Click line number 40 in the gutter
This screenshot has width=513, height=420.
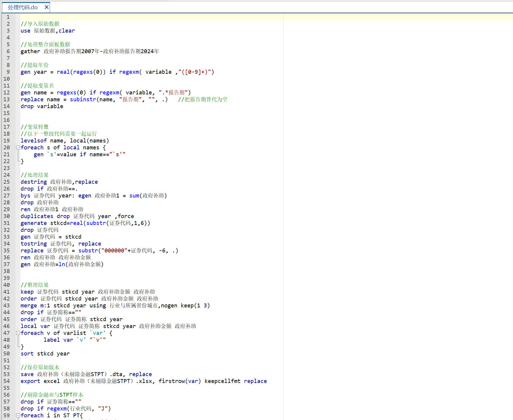tap(7, 285)
